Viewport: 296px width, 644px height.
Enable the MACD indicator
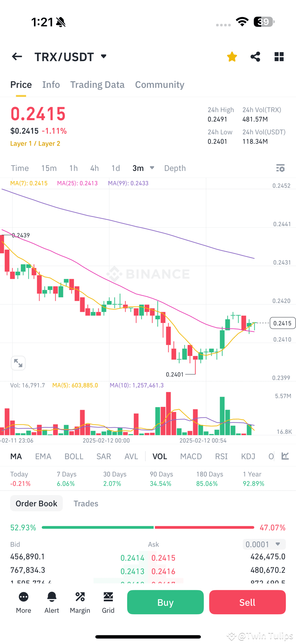coord(191,456)
